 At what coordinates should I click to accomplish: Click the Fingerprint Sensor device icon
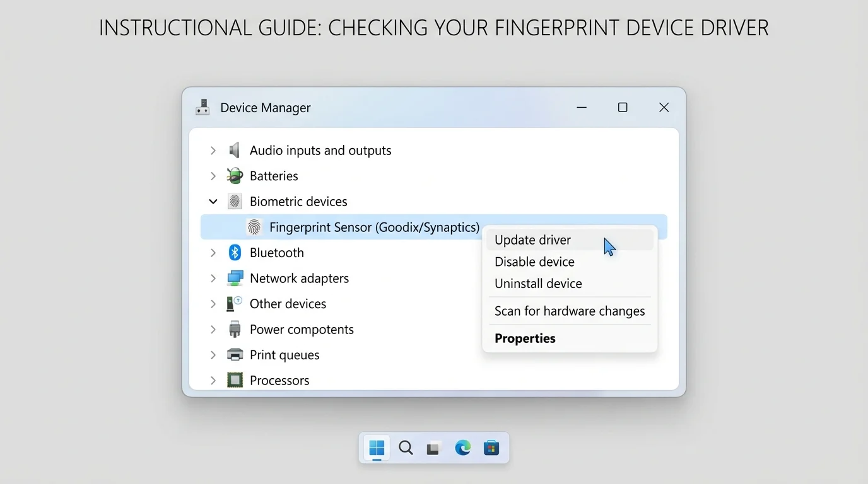click(x=254, y=228)
